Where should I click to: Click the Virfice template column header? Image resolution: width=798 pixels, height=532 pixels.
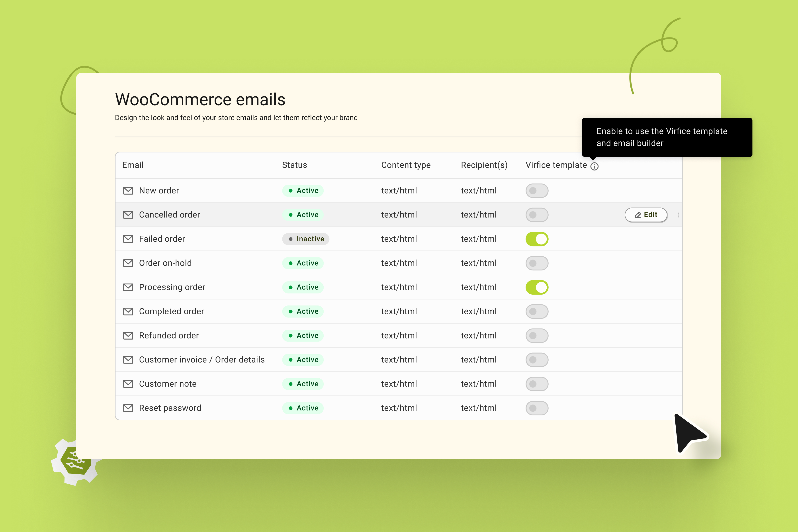(556, 165)
